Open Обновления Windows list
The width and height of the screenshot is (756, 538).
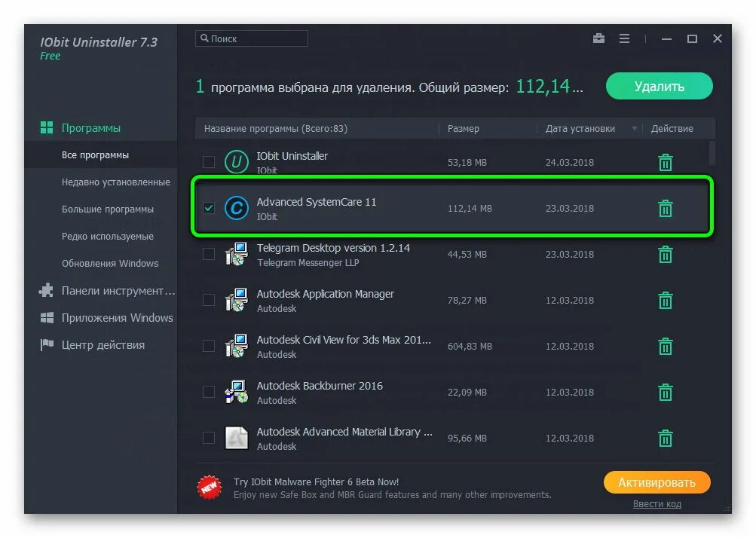click(x=110, y=263)
